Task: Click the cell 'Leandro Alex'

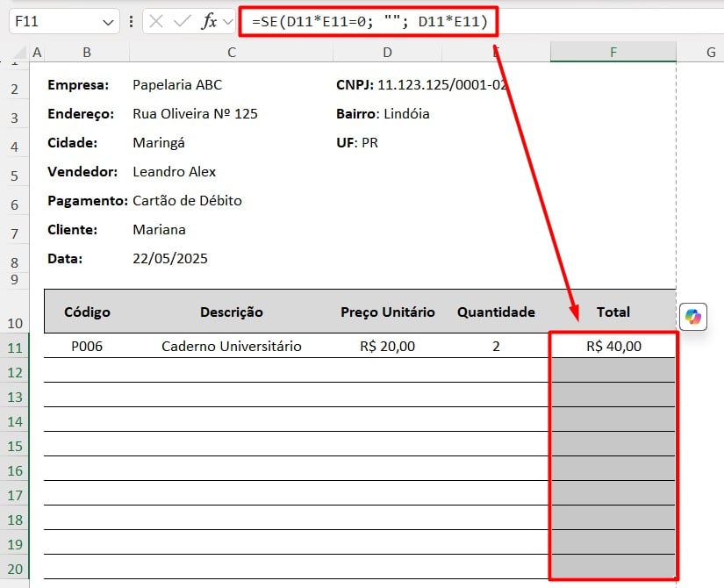Action: point(174,172)
